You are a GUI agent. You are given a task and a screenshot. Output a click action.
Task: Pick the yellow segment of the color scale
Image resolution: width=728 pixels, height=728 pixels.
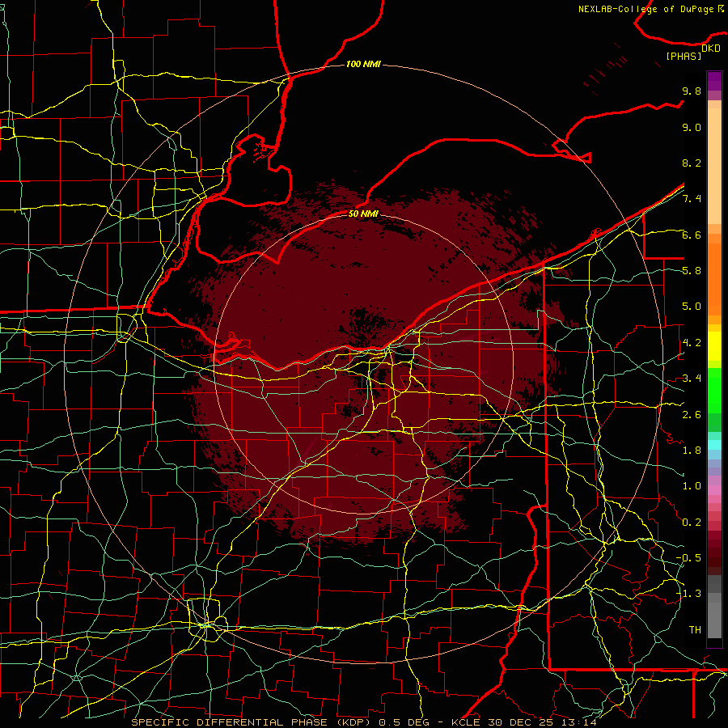click(714, 346)
